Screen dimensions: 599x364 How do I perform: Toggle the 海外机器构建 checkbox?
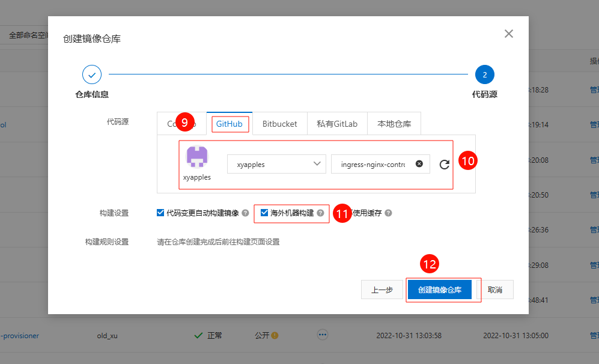tap(264, 213)
